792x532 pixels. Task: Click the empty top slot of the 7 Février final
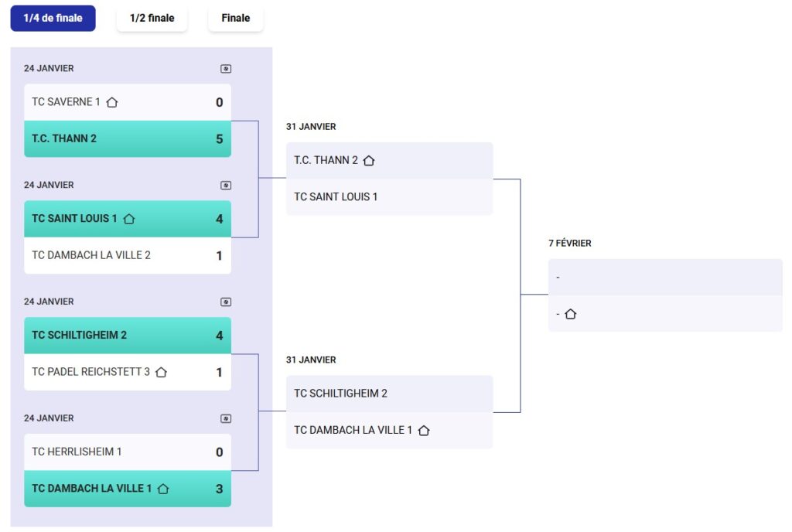coord(665,277)
